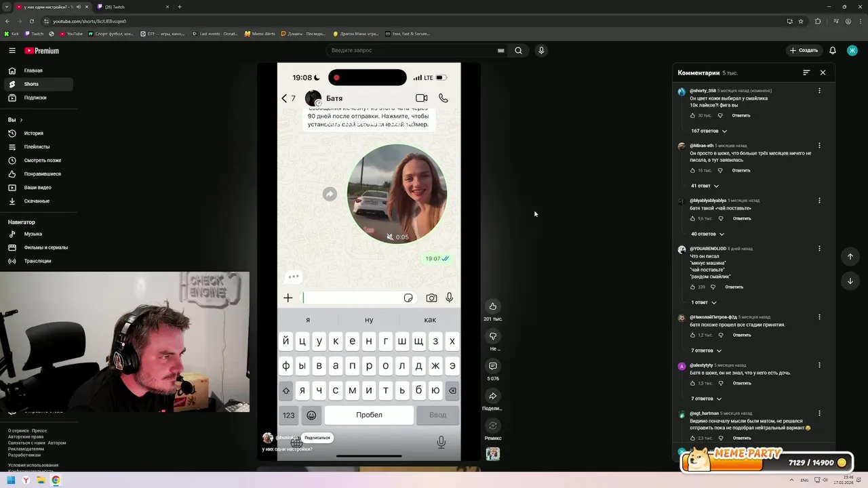Reload the page in Chrome
Image resolution: width=868 pixels, height=488 pixels.
click(x=33, y=21)
